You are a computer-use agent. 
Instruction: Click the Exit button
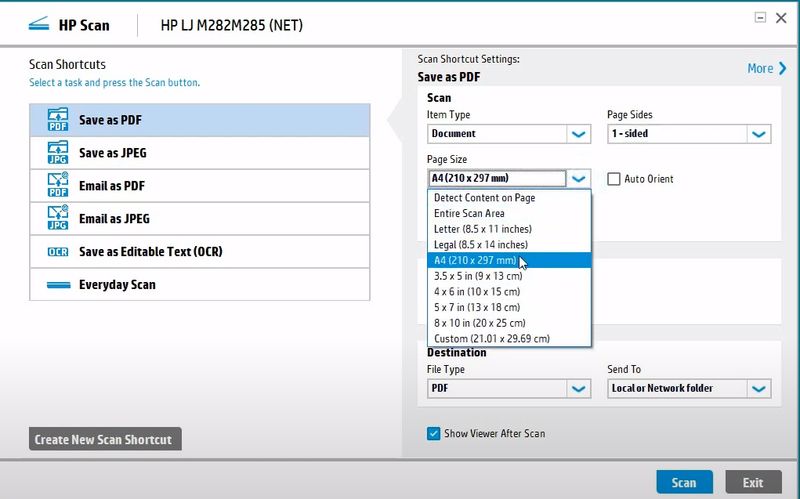pyautogui.click(x=753, y=482)
